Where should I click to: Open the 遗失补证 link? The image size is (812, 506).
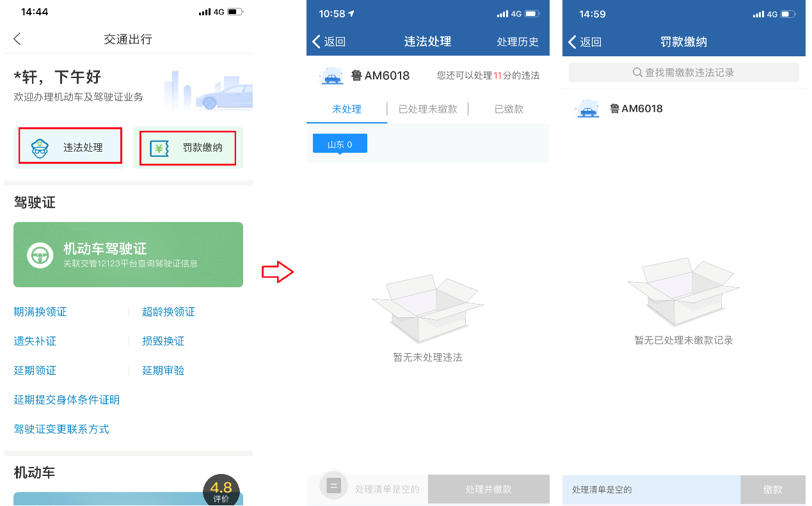[35, 342]
